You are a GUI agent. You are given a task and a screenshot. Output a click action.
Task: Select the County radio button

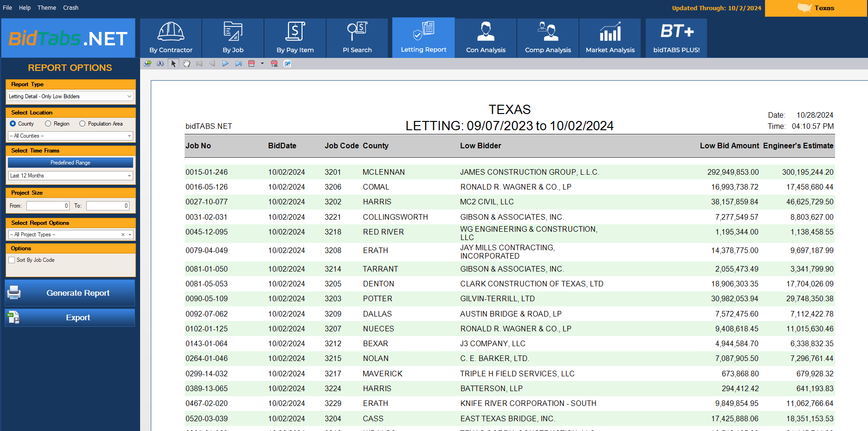(x=13, y=124)
